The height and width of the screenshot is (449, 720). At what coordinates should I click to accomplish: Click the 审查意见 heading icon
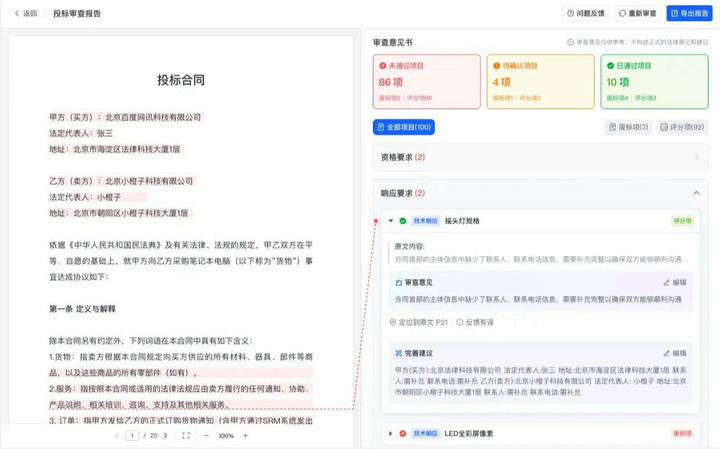click(399, 282)
